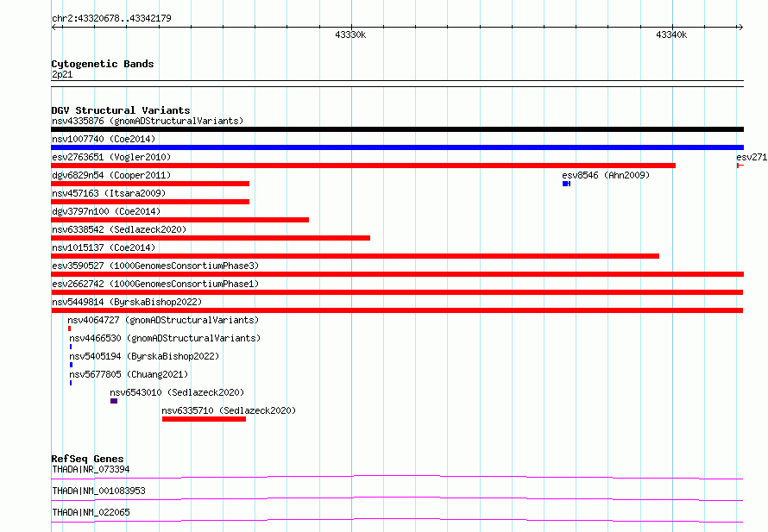Click the RefSeq Genes track title
Image resolution: width=768 pixels, height=532 pixels.
[x=87, y=459]
